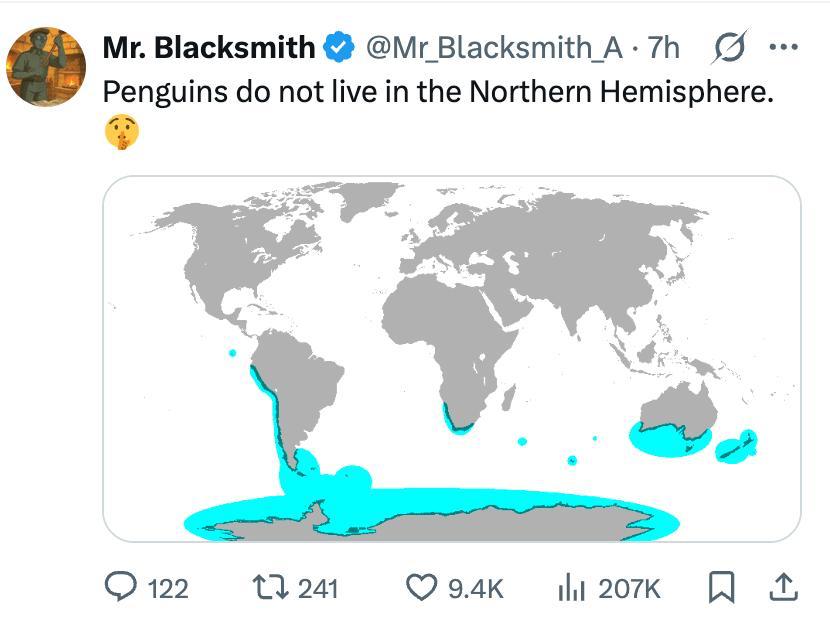Click the Mr. Blacksmith display name
Image resolution: width=830 pixels, height=630 pixels.
coord(209,47)
